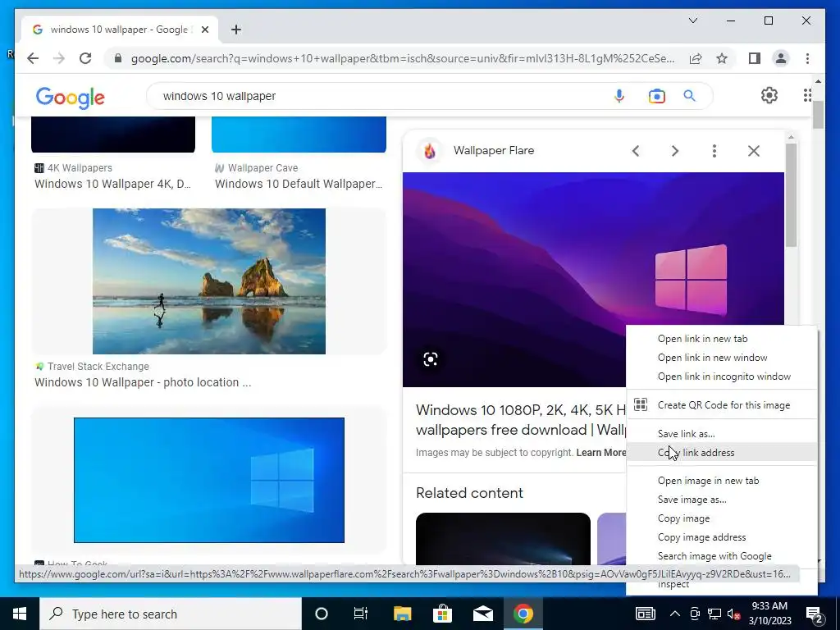840x630 pixels.
Task: Close the Wallpaper Flare preview panel
Action: tap(754, 151)
